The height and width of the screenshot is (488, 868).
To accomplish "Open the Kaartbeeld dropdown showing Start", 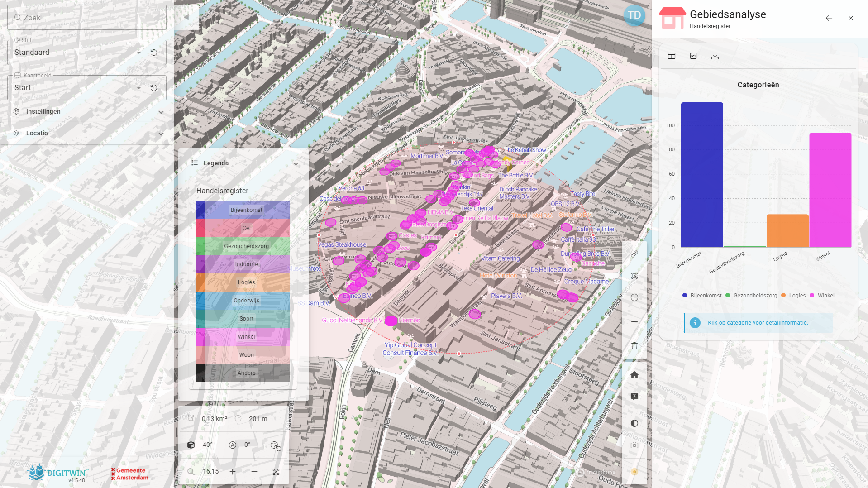I will point(77,88).
